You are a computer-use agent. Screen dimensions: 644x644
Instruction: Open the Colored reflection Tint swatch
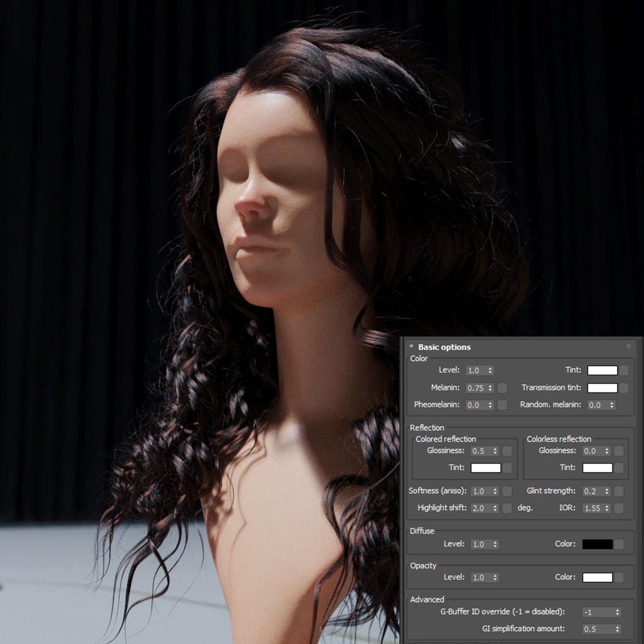point(486,468)
